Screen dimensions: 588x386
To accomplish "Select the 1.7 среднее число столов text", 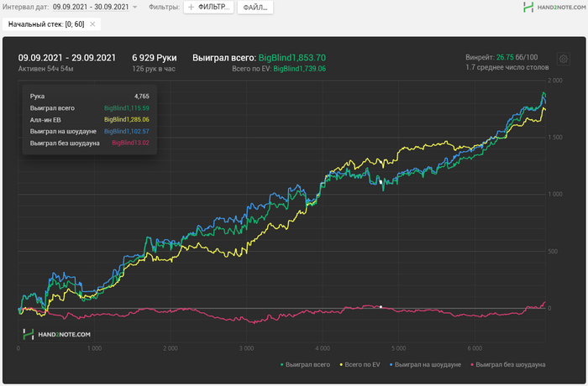I will coord(507,67).
